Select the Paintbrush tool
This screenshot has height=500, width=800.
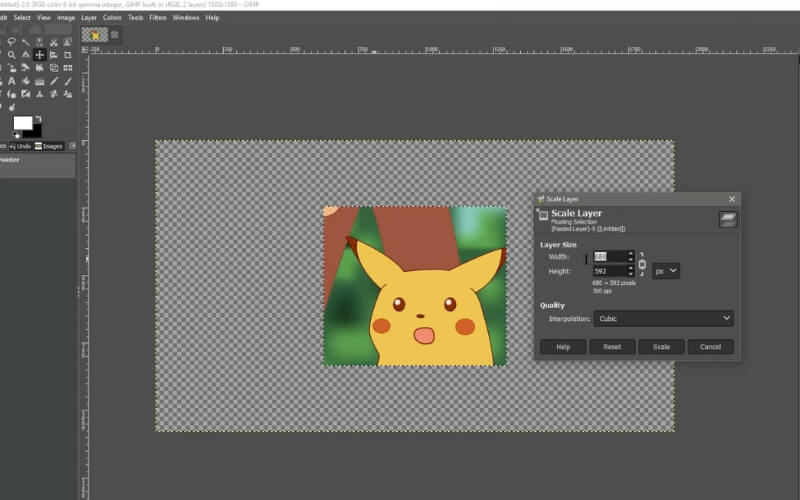tap(68, 81)
